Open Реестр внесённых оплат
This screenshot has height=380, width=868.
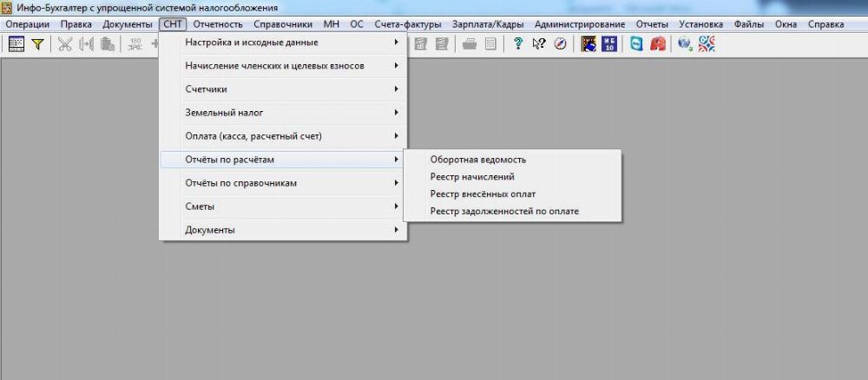coord(483,194)
